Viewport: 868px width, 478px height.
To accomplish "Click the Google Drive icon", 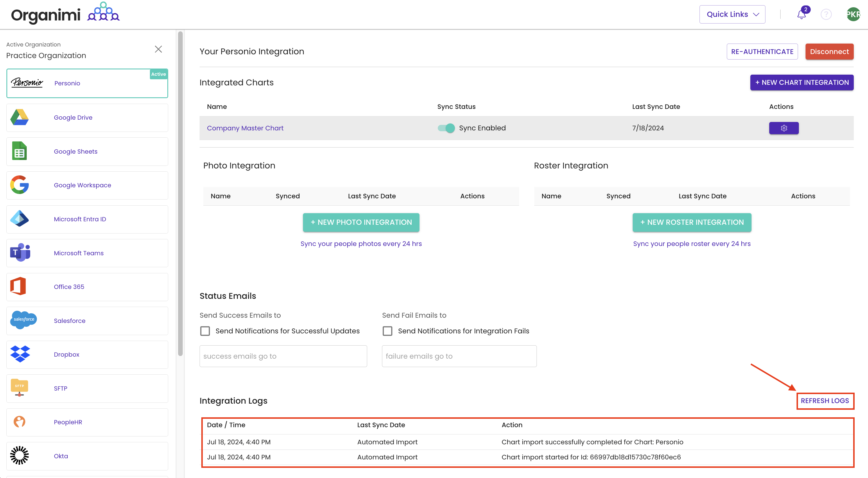I will [19, 117].
